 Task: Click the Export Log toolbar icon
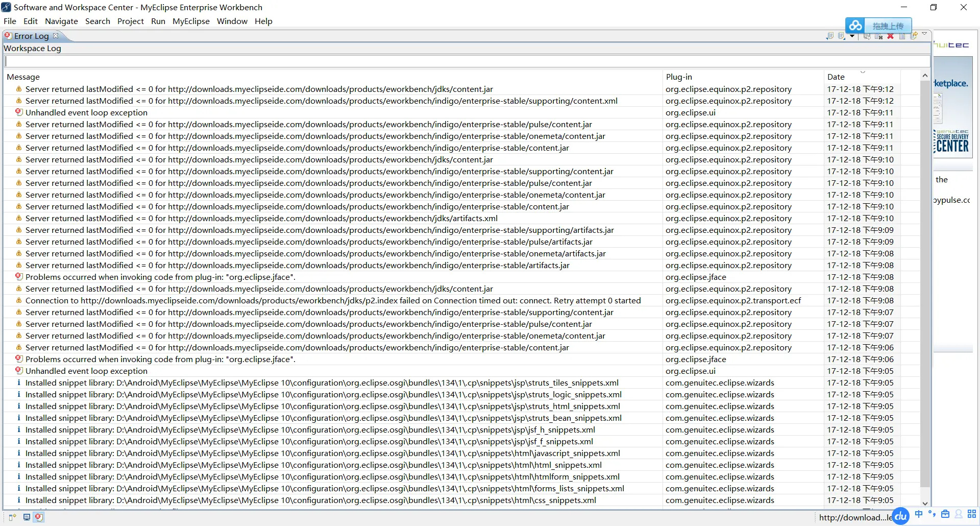pos(830,36)
